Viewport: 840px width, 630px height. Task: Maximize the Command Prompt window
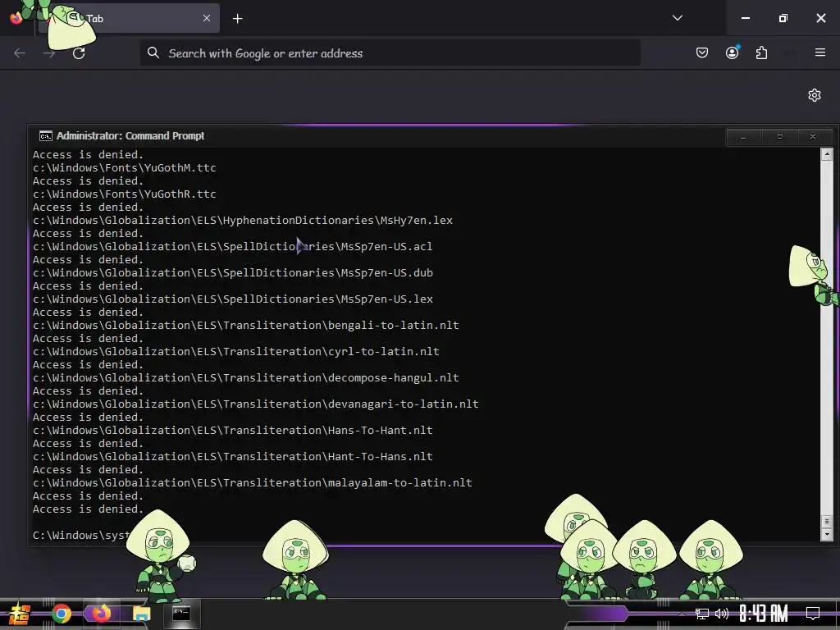click(x=779, y=137)
